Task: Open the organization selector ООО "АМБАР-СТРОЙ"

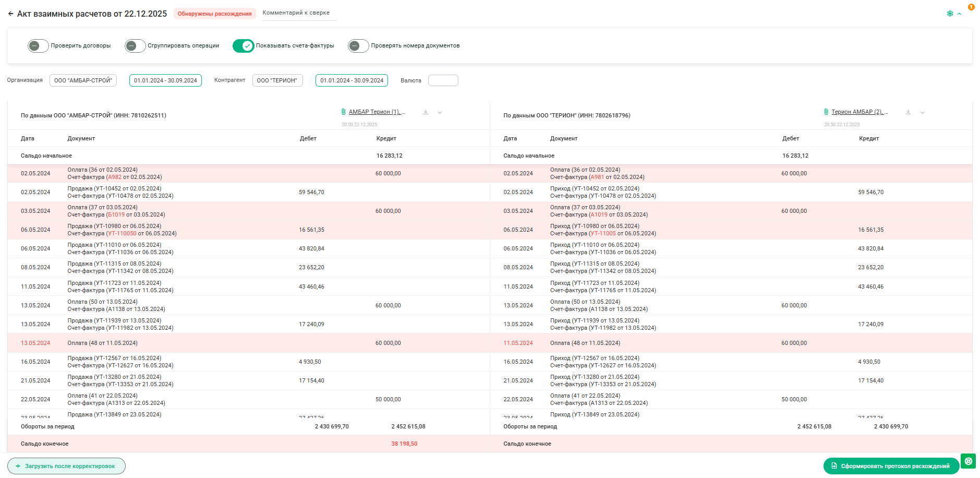Action: pos(83,80)
